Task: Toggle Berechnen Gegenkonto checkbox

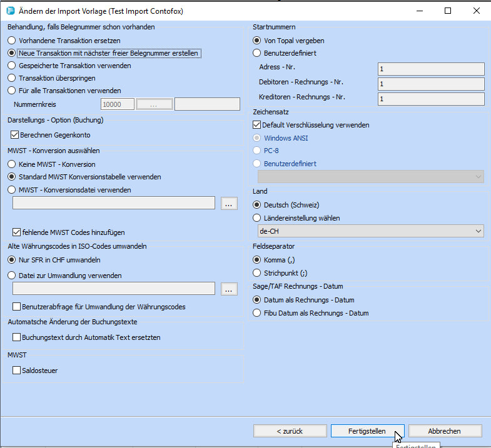Action: pos(15,134)
